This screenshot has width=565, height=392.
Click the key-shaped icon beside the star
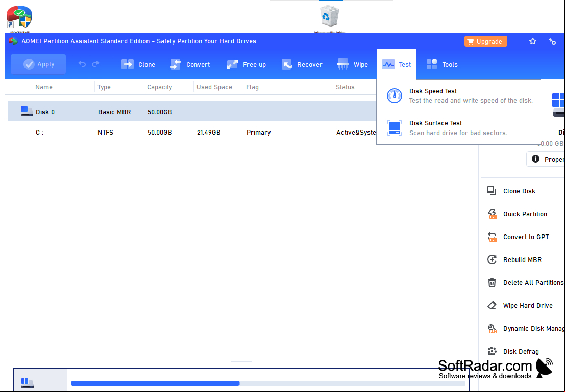pyautogui.click(x=552, y=41)
